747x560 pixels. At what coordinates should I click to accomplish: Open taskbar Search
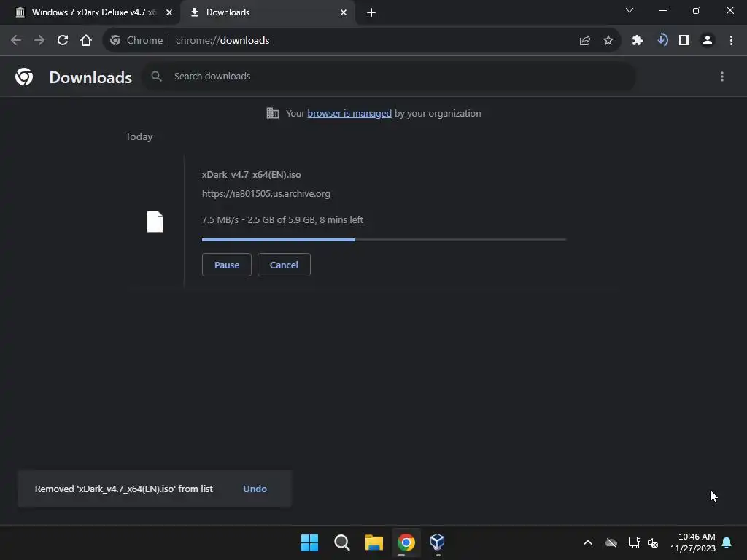pos(342,542)
